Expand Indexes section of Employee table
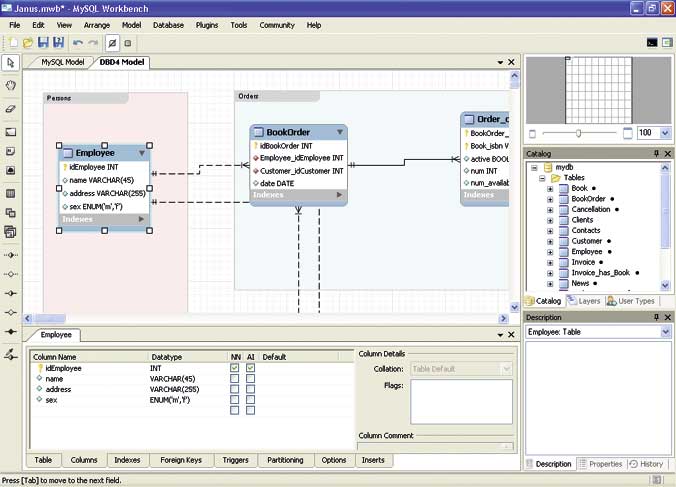 [x=141, y=219]
